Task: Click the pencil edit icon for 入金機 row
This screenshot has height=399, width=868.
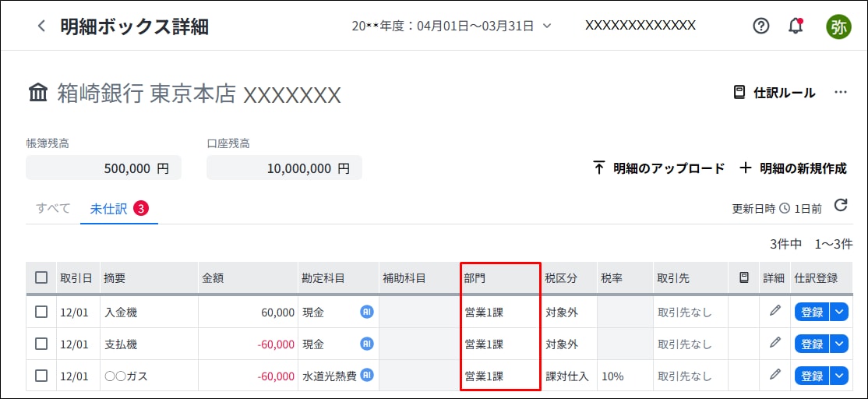Action: click(774, 311)
